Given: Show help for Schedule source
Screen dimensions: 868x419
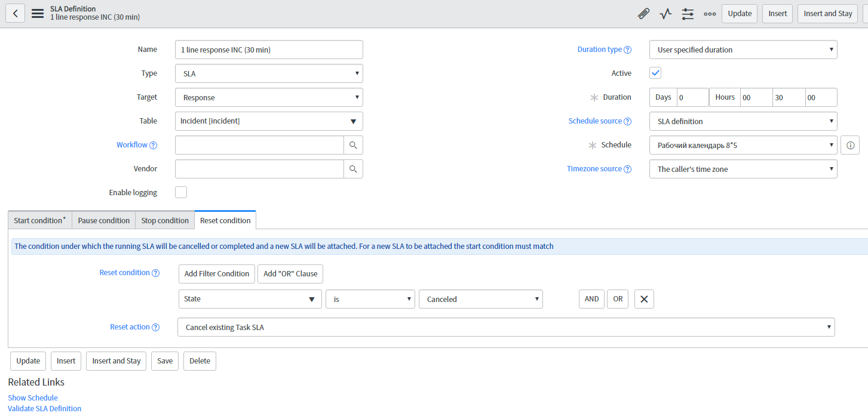Looking at the screenshot, I should click(x=627, y=122).
